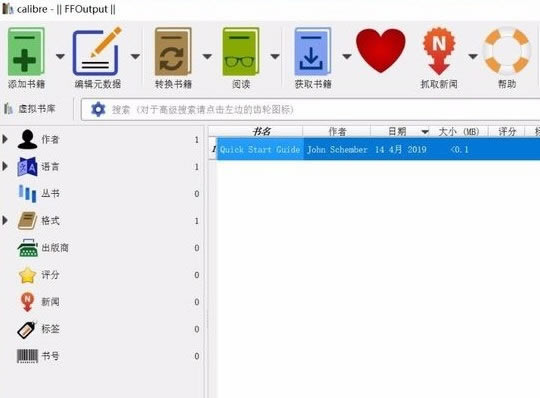Sort by Rating (评分) column header
540x398 pixels.
507,131
